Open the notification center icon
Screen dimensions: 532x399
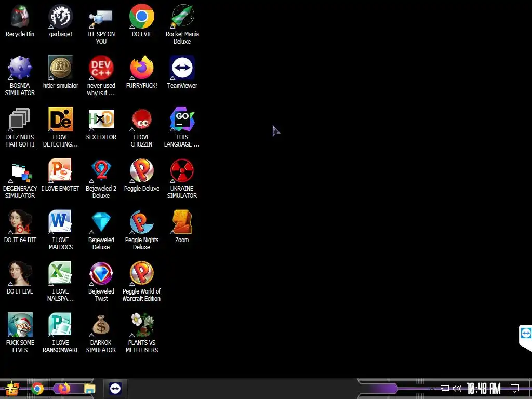(515, 389)
